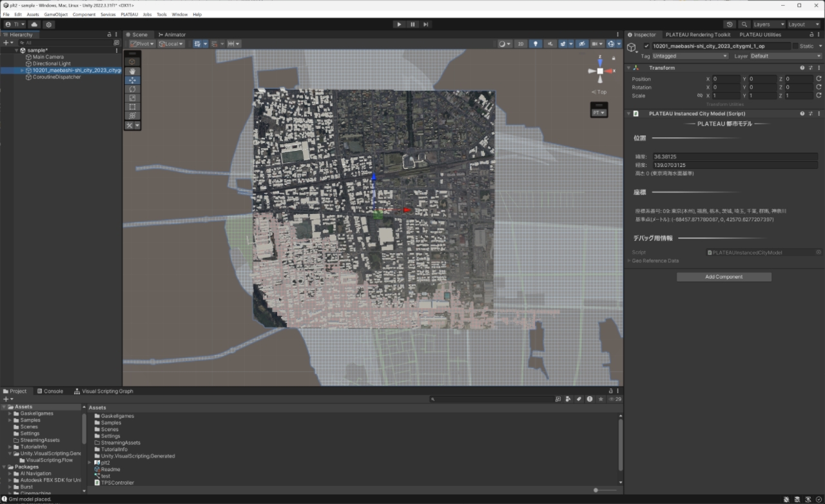The height and width of the screenshot is (504, 825).
Task: Toggle the Inspector lock icon
Action: pyautogui.click(x=810, y=35)
